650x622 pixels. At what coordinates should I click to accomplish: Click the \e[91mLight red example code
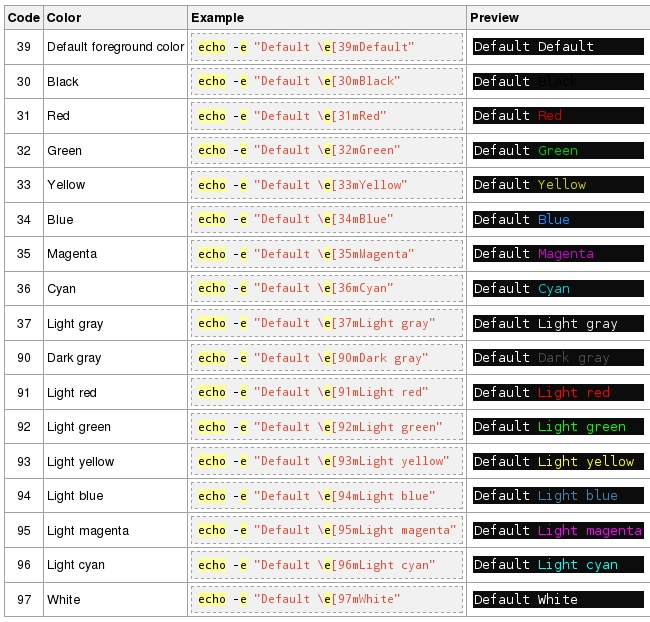327,392
